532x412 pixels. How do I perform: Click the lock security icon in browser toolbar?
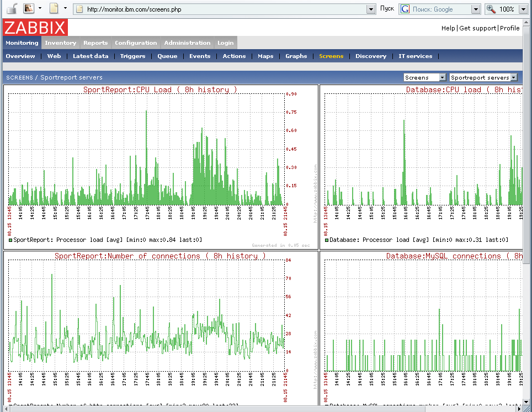tap(11, 9)
